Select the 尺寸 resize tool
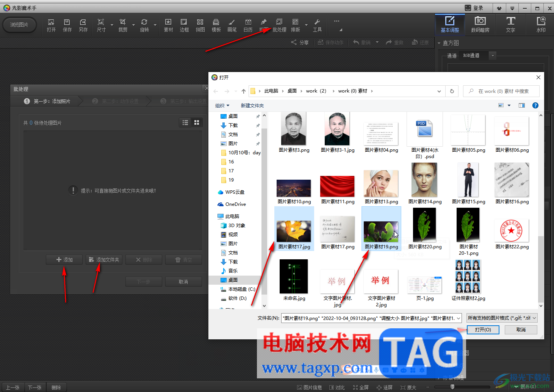 (x=101, y=25)
